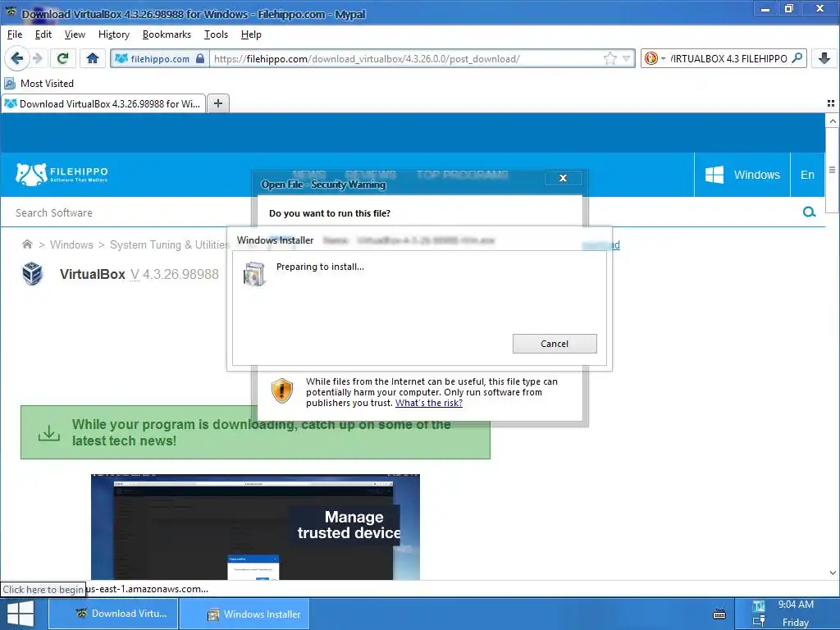Close the Open File Security Warning dialog
The image size is (840, 630).
(563, 178)
